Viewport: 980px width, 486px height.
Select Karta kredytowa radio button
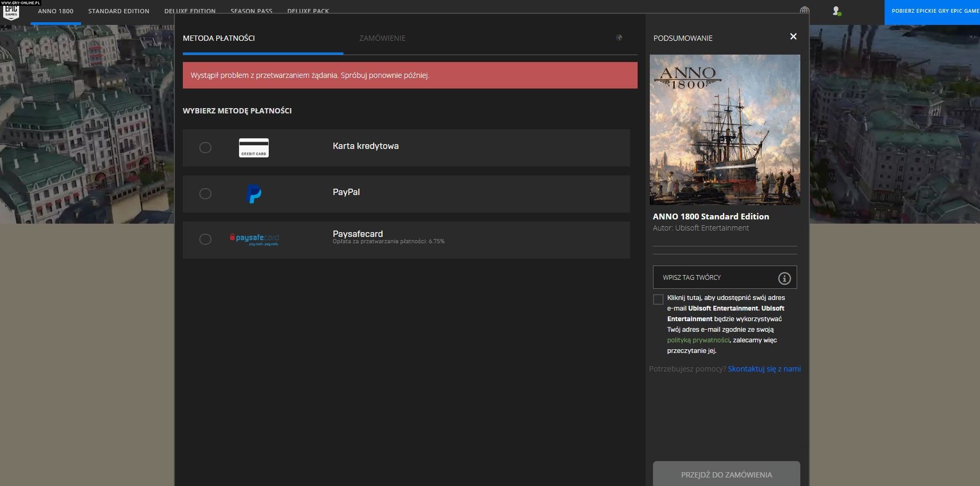coord(205,148)
